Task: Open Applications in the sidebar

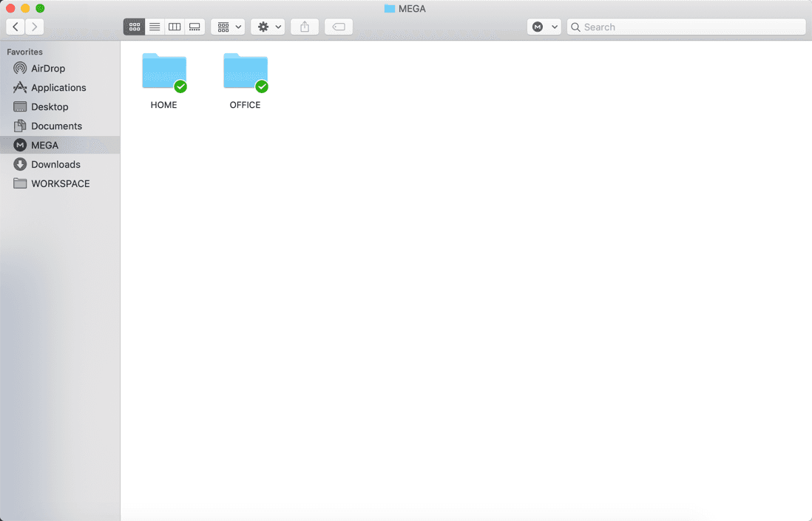Action: click(60, 87)
